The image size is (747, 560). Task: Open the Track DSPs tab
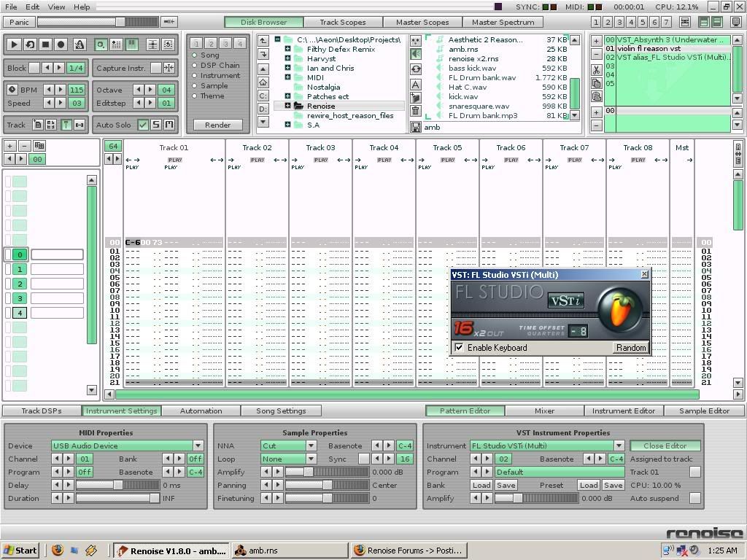[42, 411]
